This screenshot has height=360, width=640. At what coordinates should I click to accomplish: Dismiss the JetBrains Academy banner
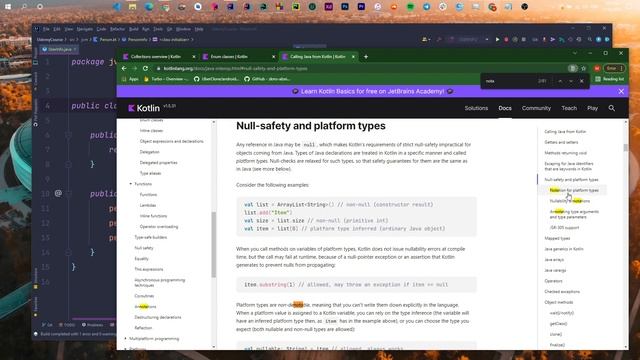point(621,91)
